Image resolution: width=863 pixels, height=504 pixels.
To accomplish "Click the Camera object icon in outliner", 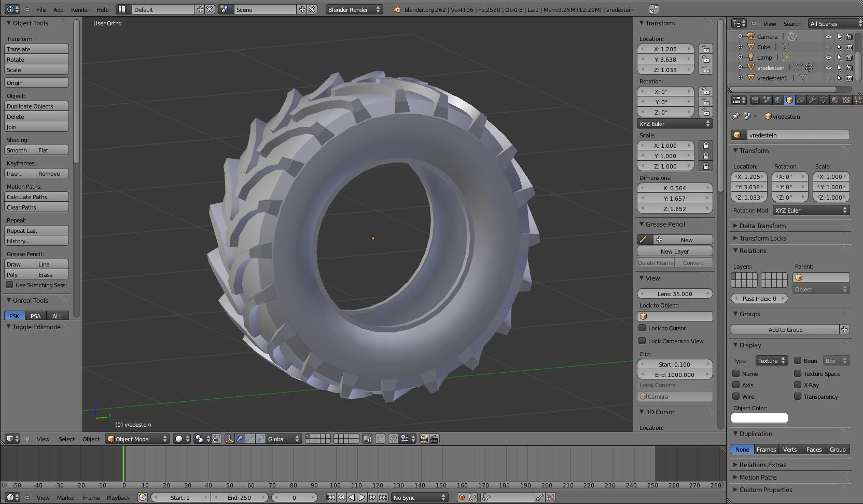I will point(750,36).
